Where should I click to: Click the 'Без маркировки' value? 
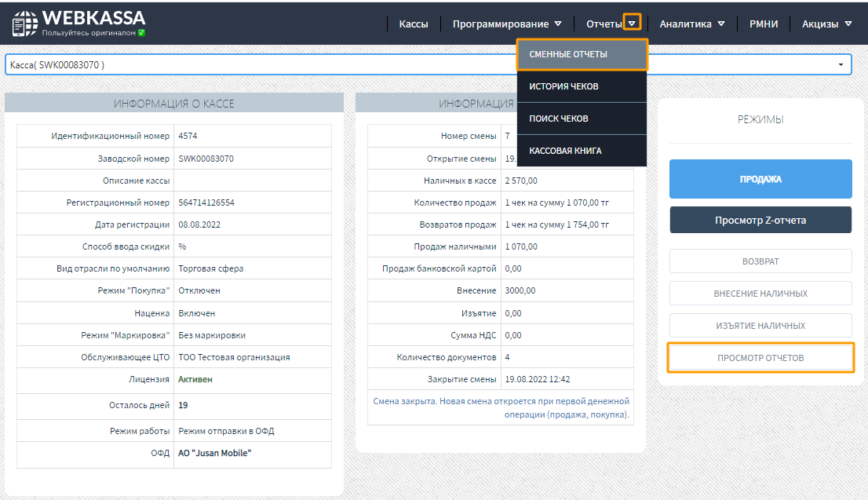pyautogui.click(x=212, y=335)
